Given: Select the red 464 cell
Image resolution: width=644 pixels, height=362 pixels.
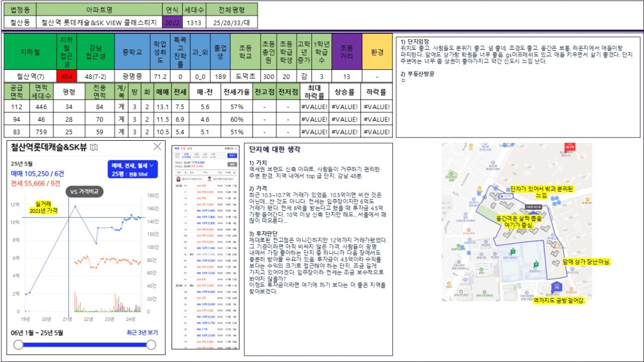Looking at the screenshot, I should [67, 77].
